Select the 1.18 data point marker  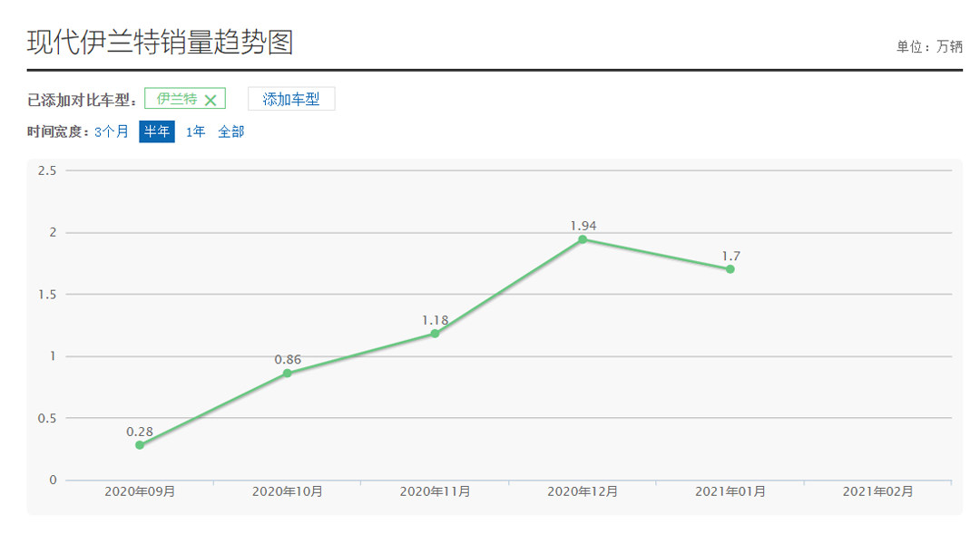(x=435, y=334)
